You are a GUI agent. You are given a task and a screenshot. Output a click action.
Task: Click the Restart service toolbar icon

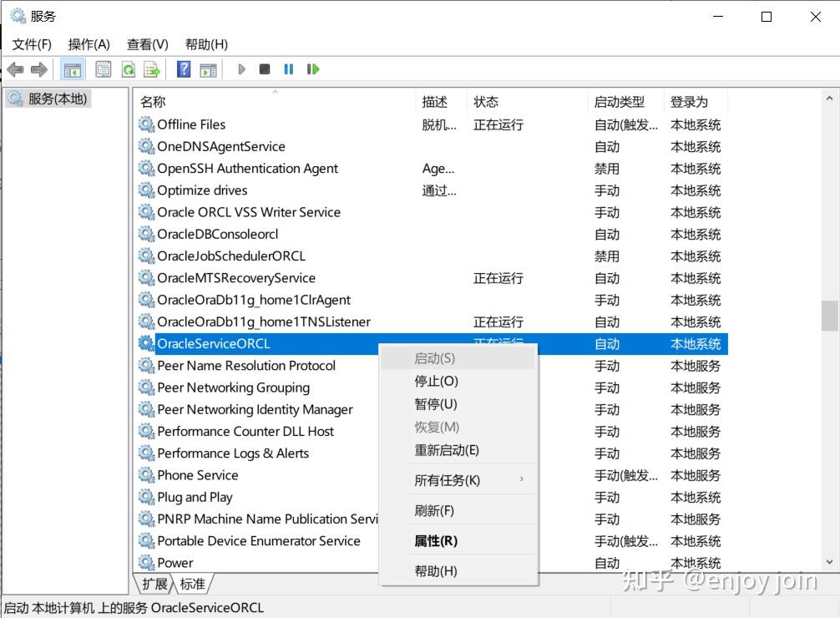[313, 69]
